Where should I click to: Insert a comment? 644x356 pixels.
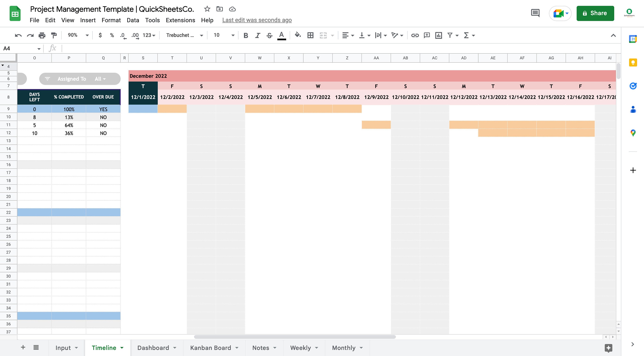pos(427,35)
